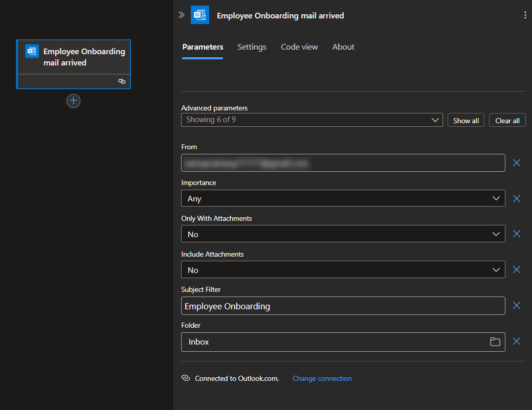Open folder picker icon in Folder field
The height and width of the screenshot is (410, 532).
point(495,342)
